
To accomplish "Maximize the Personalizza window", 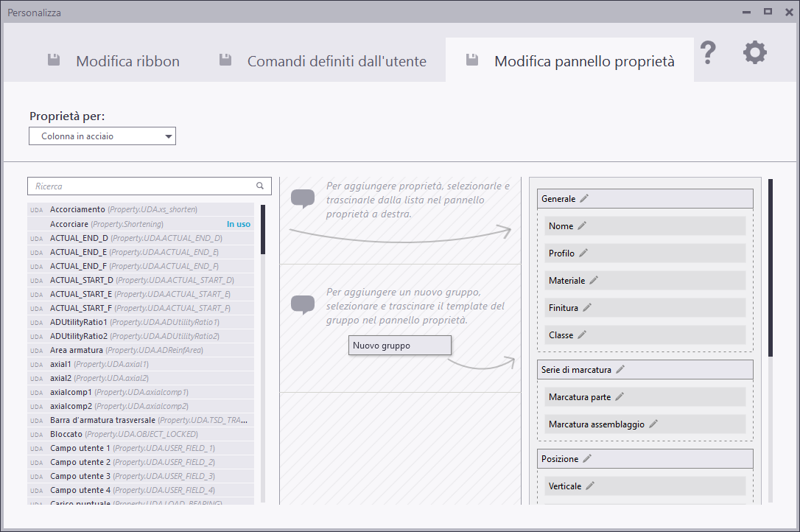I will pos(768,12).
